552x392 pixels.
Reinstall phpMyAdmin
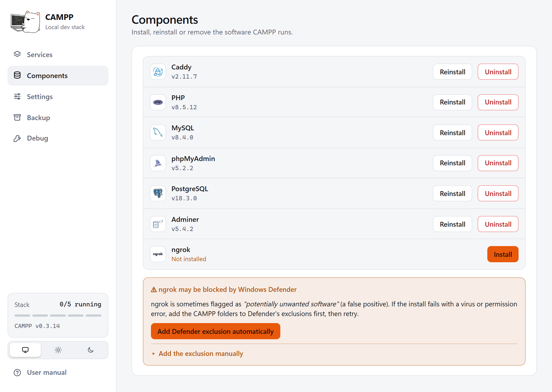coord(453,163)
